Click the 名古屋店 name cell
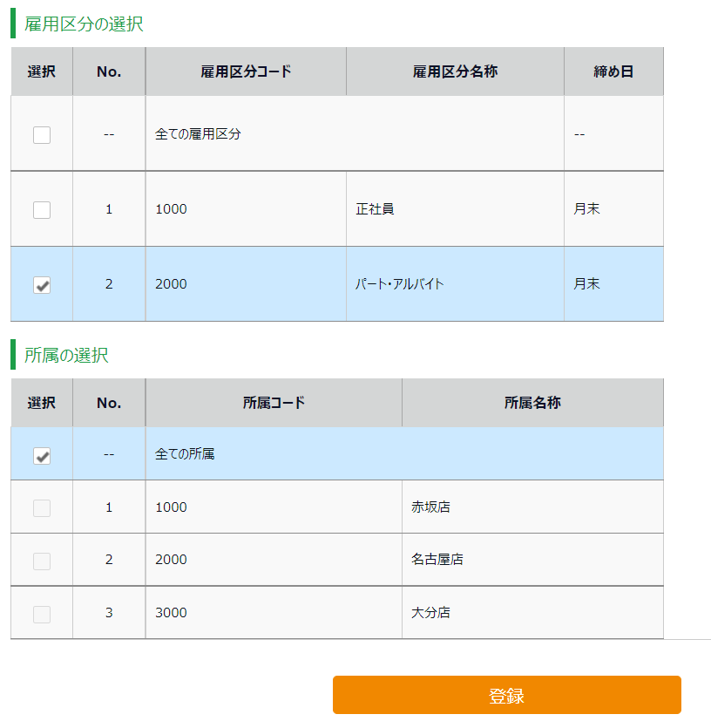 [437, 560]
